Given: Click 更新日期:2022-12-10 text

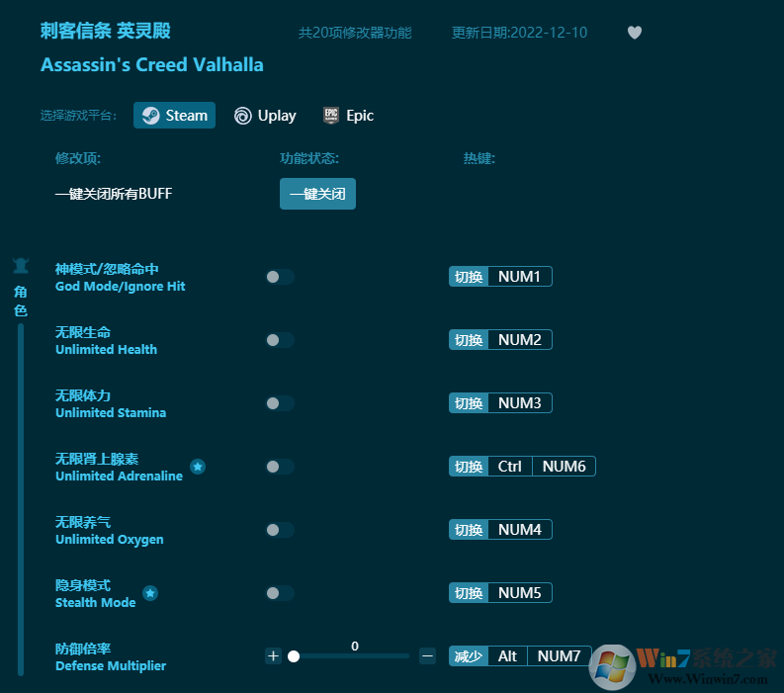Looking at the screenshot, I should coord(519,33).
